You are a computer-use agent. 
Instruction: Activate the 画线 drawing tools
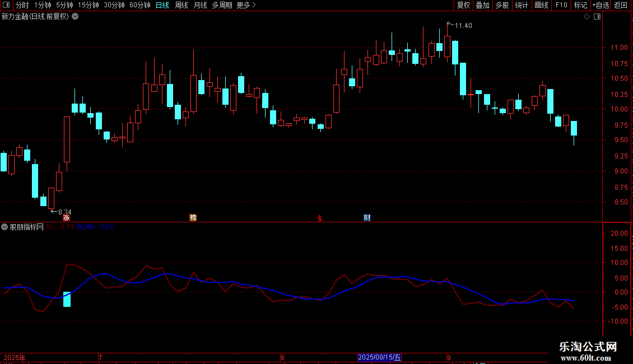click(541, 5)
